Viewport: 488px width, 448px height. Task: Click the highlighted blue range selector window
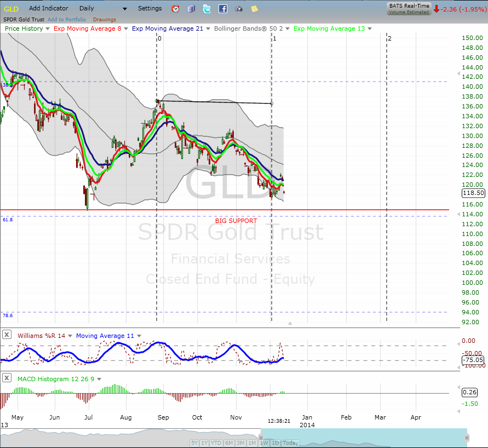tap(364, 438)
